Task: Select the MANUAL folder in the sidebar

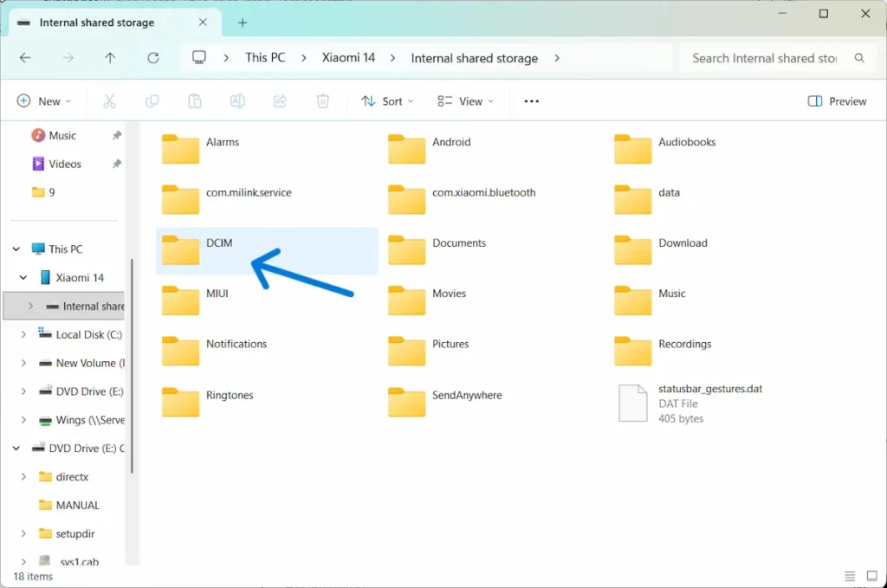Action: pyautogui.click(x=69, y=505)
